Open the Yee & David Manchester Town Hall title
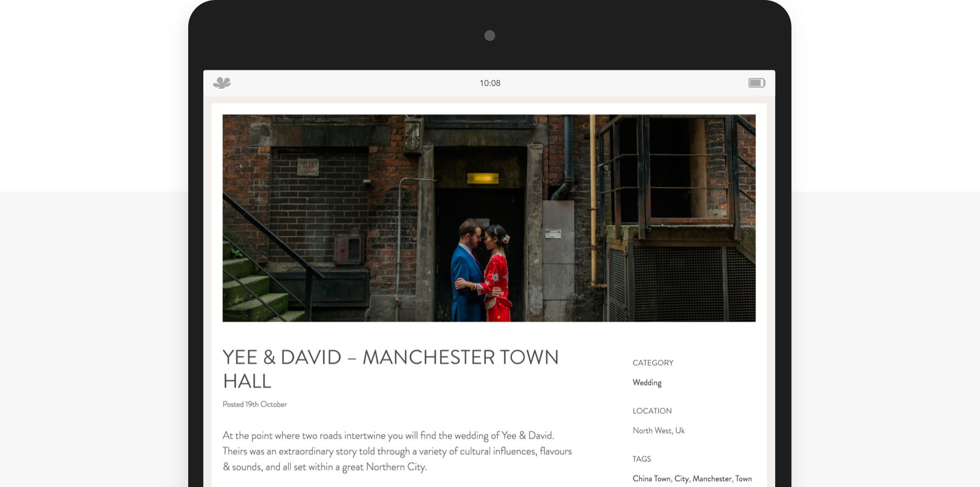This screenshot has height=487, width=980. (x=390, y=369)
